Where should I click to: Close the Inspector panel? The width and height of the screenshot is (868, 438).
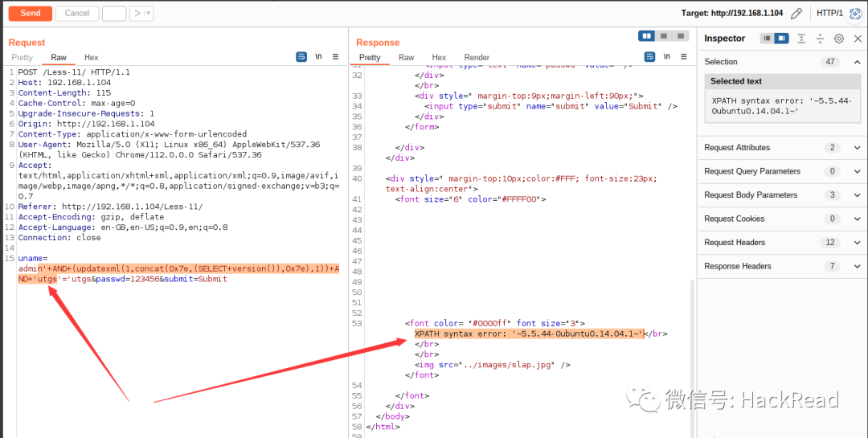858,39
